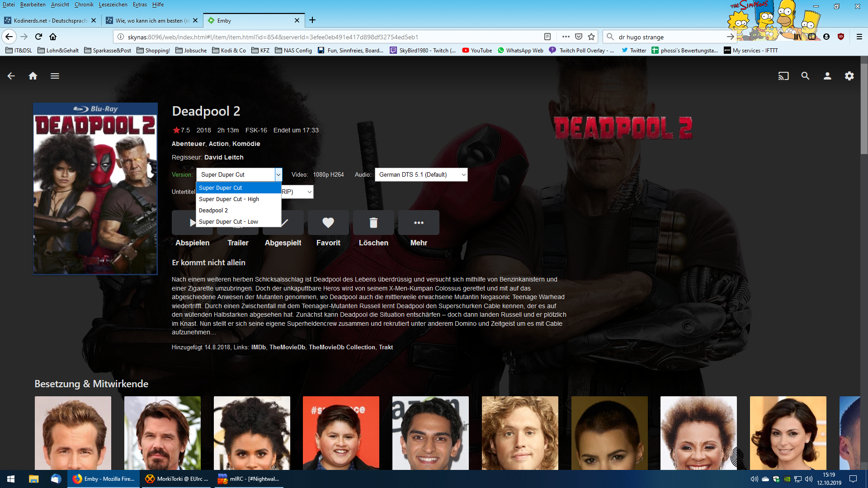
Task: Open uBlock Origin extension icon
Action: [841, 37]
